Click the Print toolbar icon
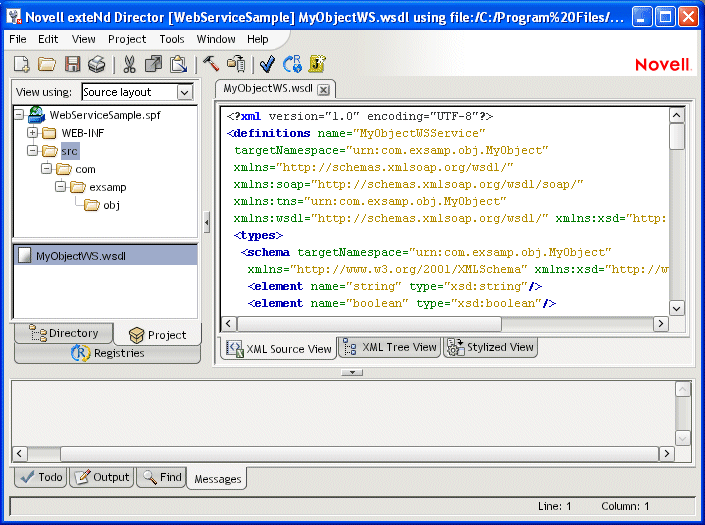The image size is (705, 525). [x=97, y=64]
